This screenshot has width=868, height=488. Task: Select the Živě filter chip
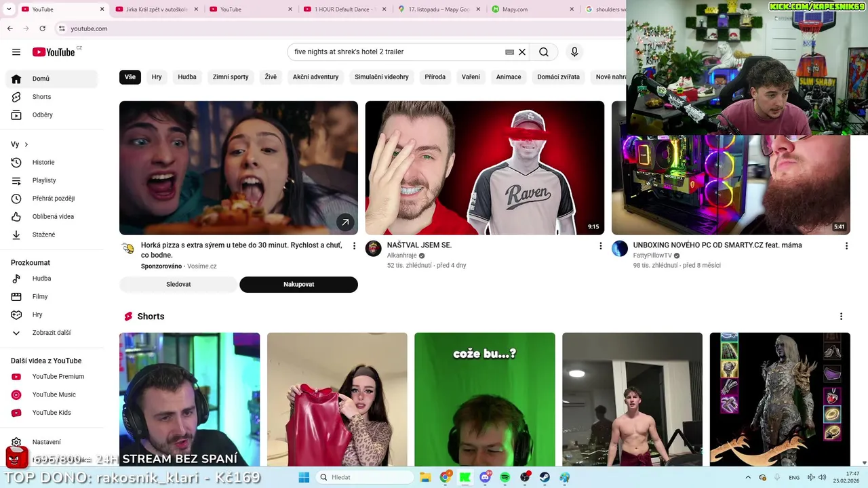click(271, 77)
